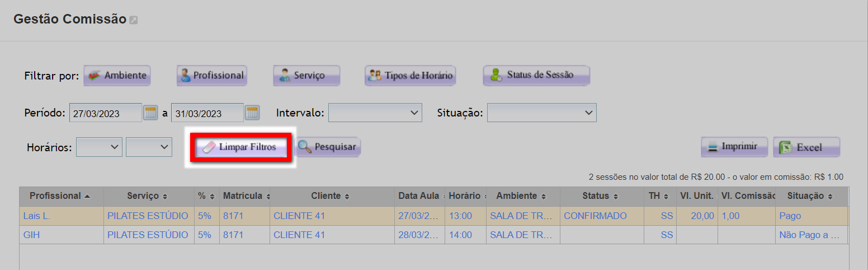This screenshot has width=868, height=270.
Task: Open calendar for start date 27/03/2023
Action: [150, 113]
